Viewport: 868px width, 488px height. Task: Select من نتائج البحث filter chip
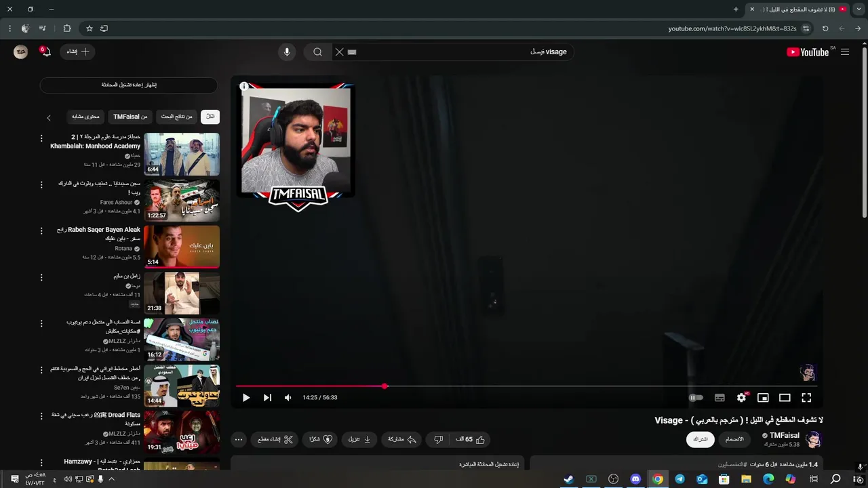(x=176, y=117)
